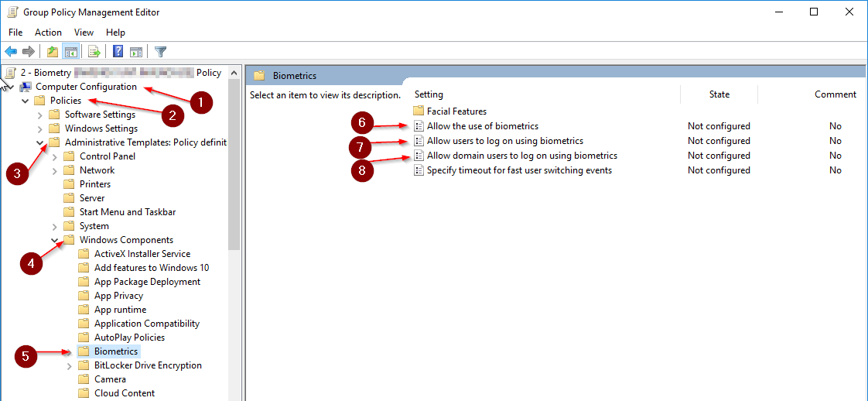Viewport: 868px width, 401px height.
Task: Select the Facial Features folder
Action: (x=456, y=111)
